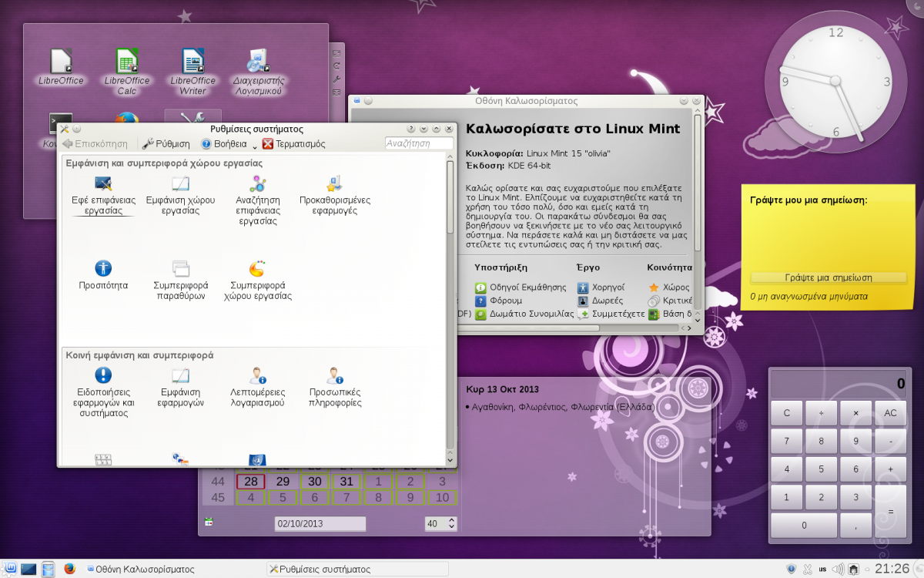Click the rotate handle beside the desktop folder widget
This screenshot has width=924, height=578.
[x=336, y=66]
